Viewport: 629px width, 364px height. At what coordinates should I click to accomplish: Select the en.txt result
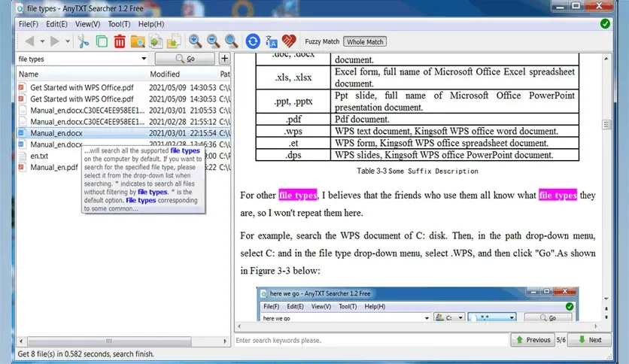39,156
